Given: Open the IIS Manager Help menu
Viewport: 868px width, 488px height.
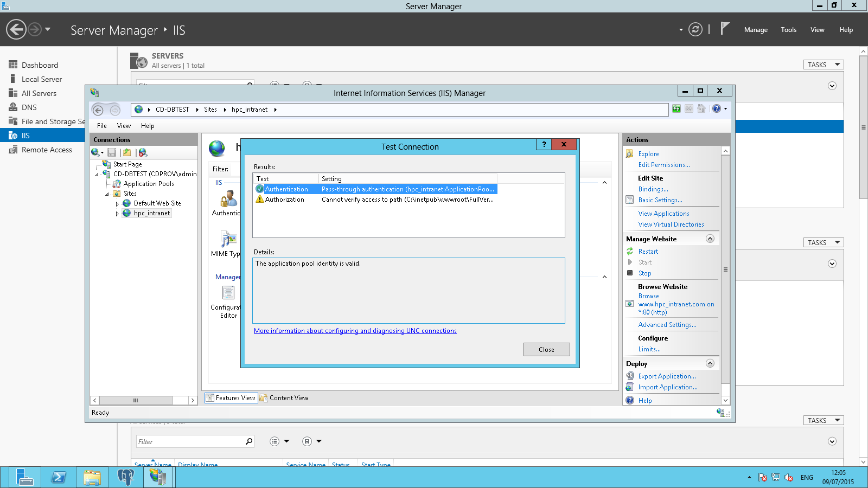Looking at the screenshot, I should coord(148,126).
